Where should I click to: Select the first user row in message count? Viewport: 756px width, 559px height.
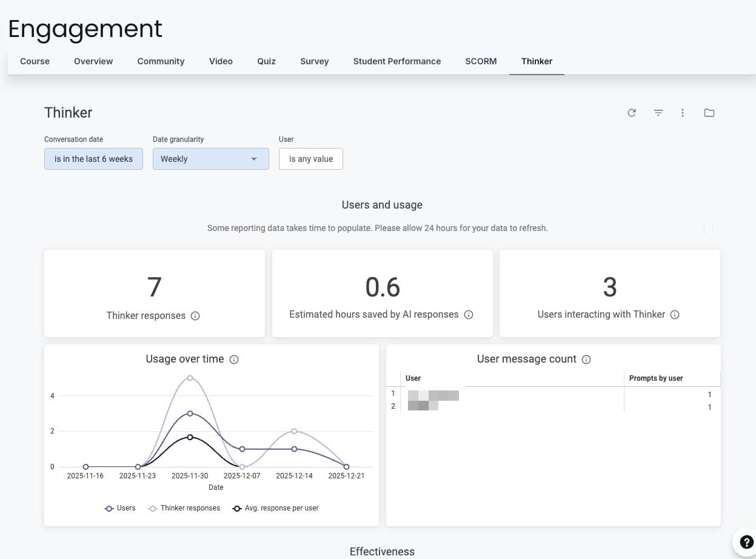pyautogui.click(x=515, y=394)
